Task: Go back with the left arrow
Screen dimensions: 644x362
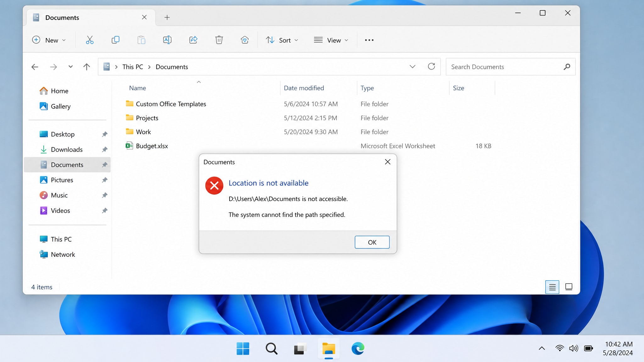Action: (35, 67)
